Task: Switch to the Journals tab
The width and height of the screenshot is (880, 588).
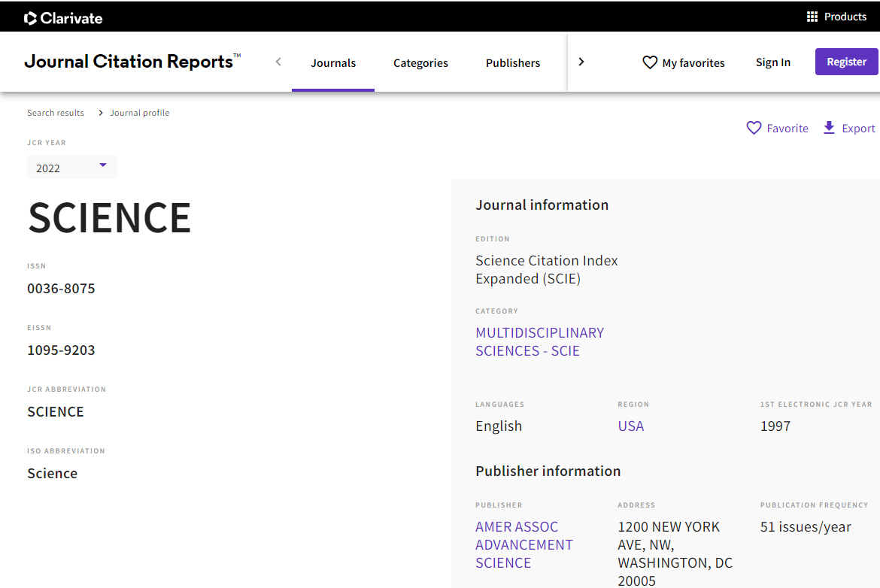Action: tap(332, 63)
